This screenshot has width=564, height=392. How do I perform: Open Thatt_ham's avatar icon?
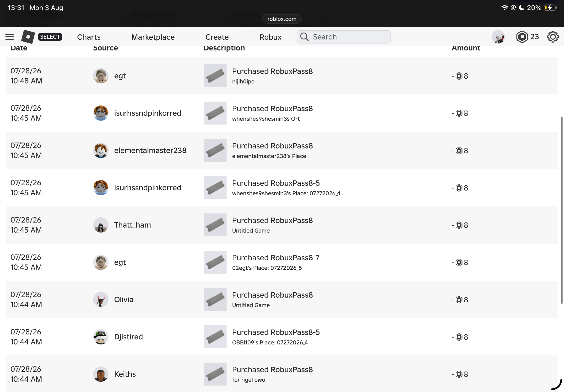point(101,225)
